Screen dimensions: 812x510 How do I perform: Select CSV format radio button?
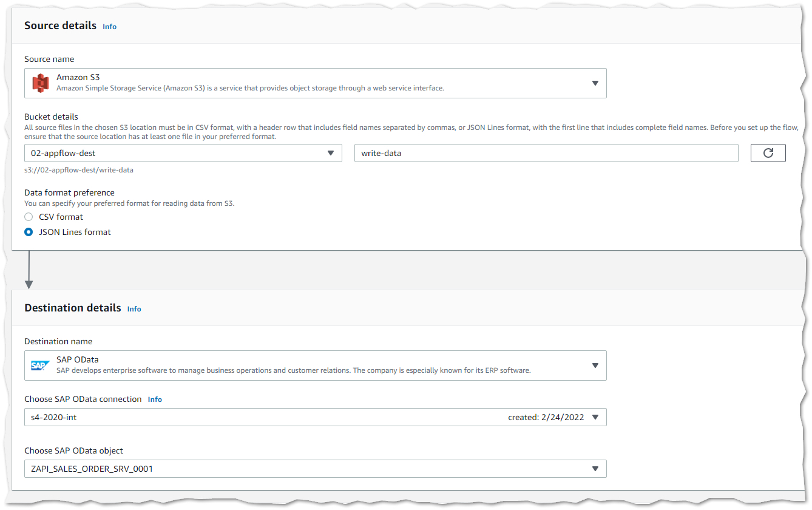(x=29, y=217)
